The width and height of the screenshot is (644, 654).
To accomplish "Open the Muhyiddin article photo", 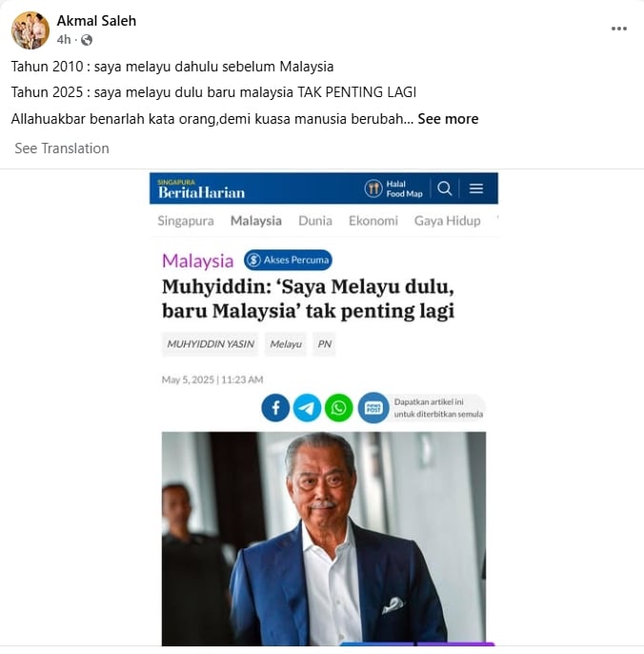I will click(x=324, y=539).
